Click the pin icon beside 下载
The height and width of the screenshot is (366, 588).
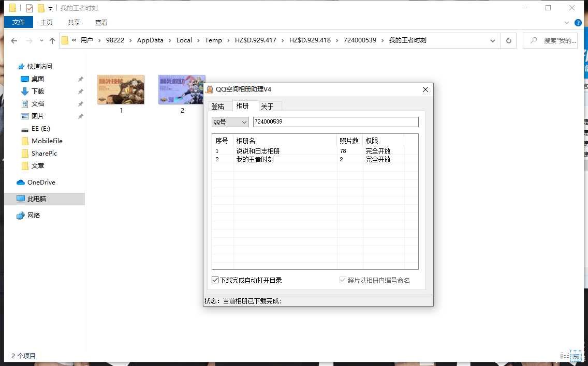click(x=80, y=91)
